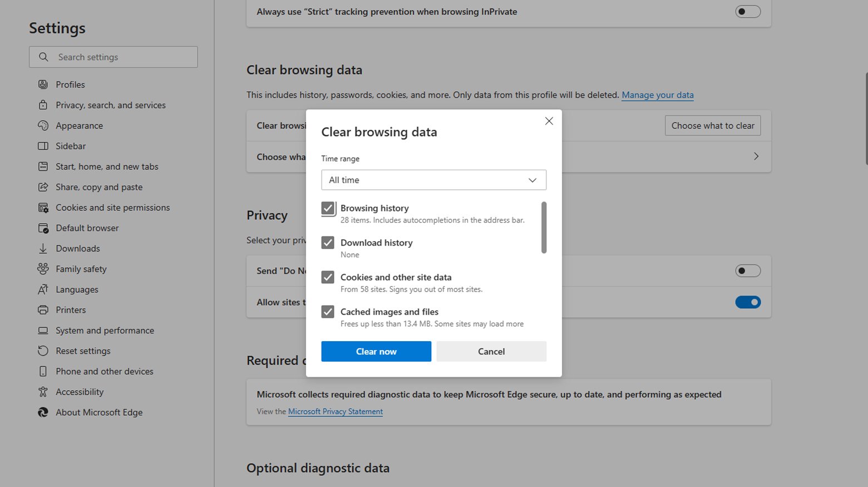Open the Time range dropdown
868x487 pixels.
[433, 180]
